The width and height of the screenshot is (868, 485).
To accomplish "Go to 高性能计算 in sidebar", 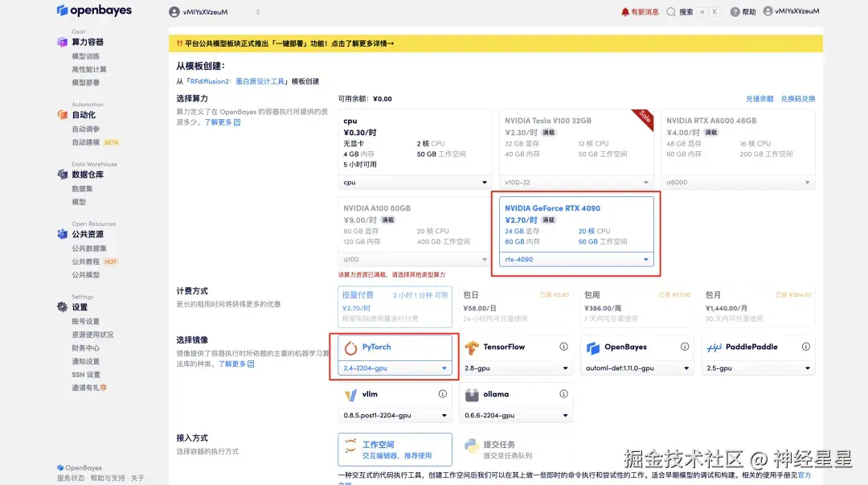I will click(89, 69).
